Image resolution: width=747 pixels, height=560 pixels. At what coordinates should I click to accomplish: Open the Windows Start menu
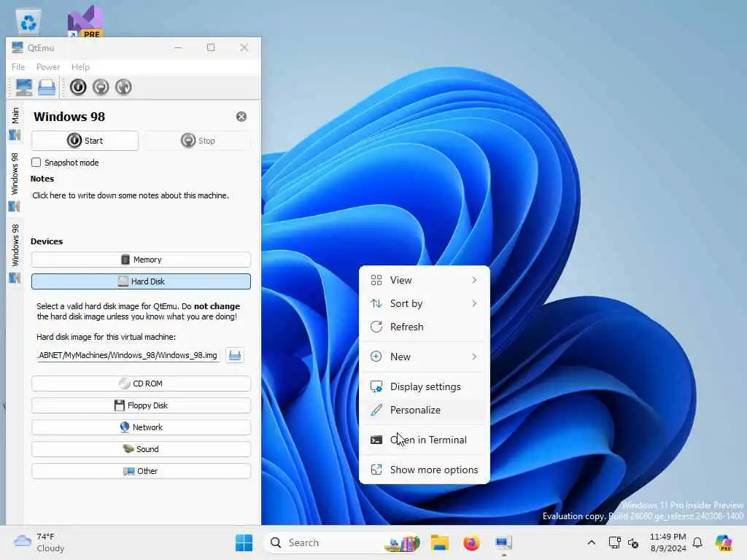[x=244, y=543]
